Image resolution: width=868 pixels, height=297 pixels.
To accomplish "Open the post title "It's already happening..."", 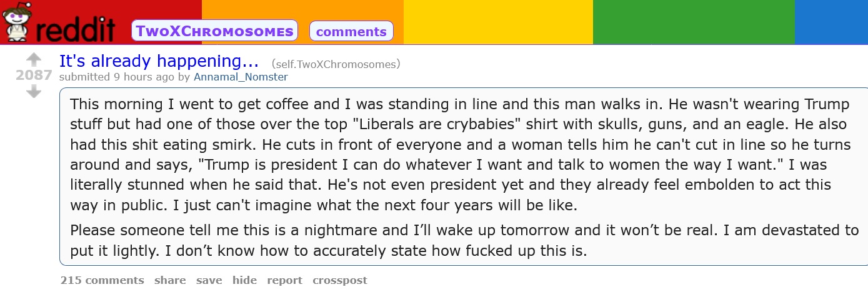I will tap(159, 62).
